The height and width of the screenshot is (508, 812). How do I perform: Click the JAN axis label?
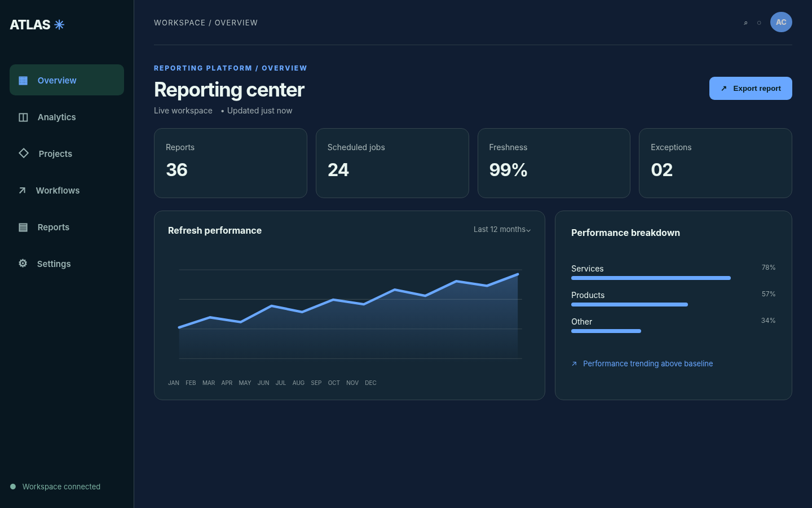click(x=174, y=383)
